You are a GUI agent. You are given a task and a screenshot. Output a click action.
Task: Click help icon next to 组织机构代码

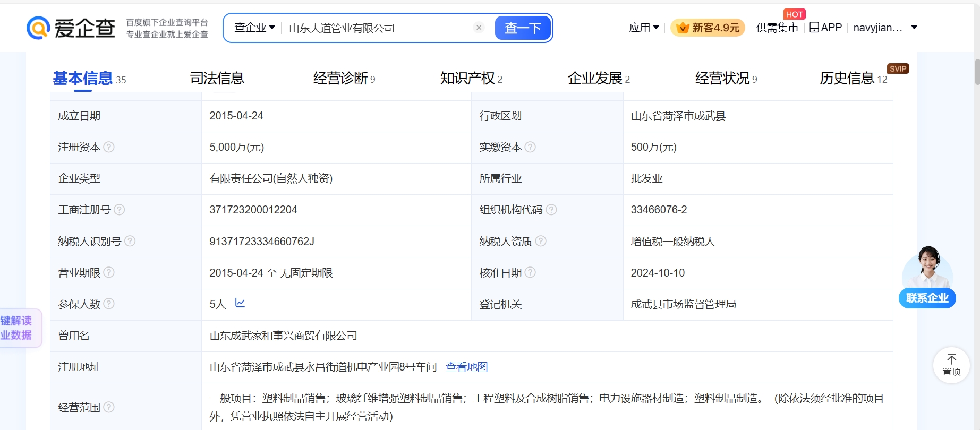click(x=551, y=210)
